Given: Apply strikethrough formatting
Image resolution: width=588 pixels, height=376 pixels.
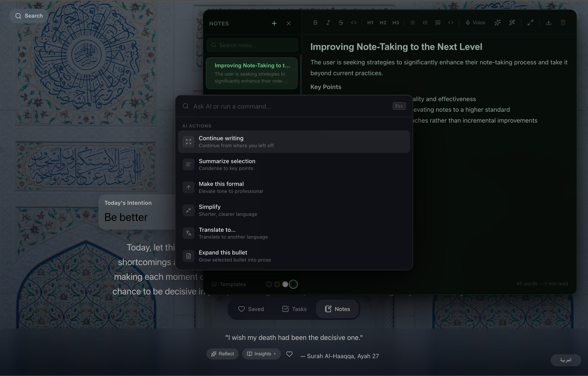Looking at the screenshot, I should tap(341, 23).
